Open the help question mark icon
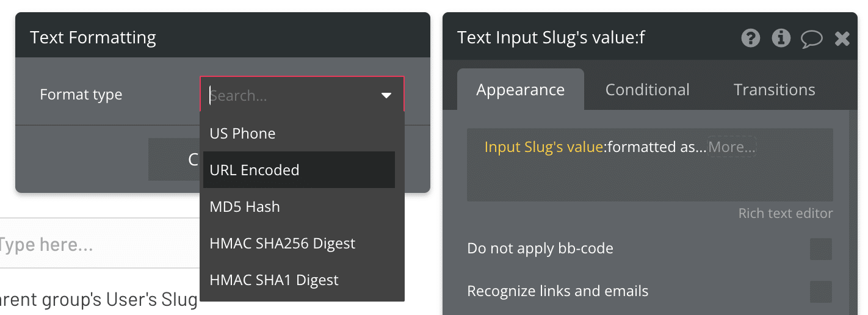The height and width of the screenshot is (315, 868). (x=750, y=38)
